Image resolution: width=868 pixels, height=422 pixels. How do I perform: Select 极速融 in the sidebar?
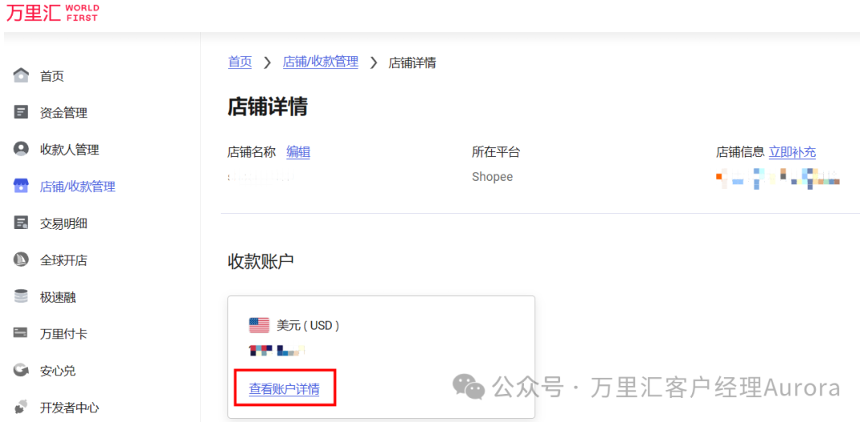(x=58, y=297)
